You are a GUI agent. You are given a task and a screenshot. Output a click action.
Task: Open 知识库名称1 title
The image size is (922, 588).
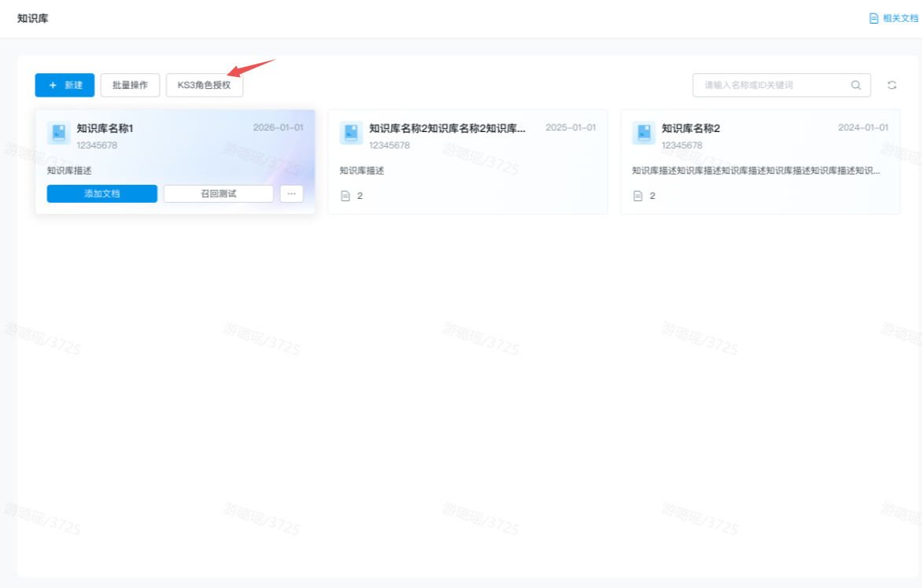(x=105, y=128)
